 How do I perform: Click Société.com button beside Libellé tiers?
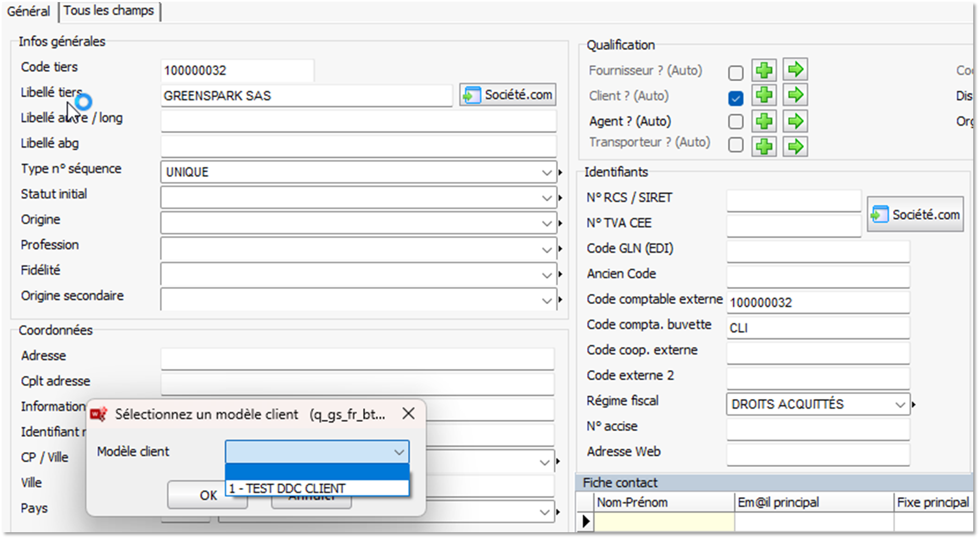click(x=508, y=95)
